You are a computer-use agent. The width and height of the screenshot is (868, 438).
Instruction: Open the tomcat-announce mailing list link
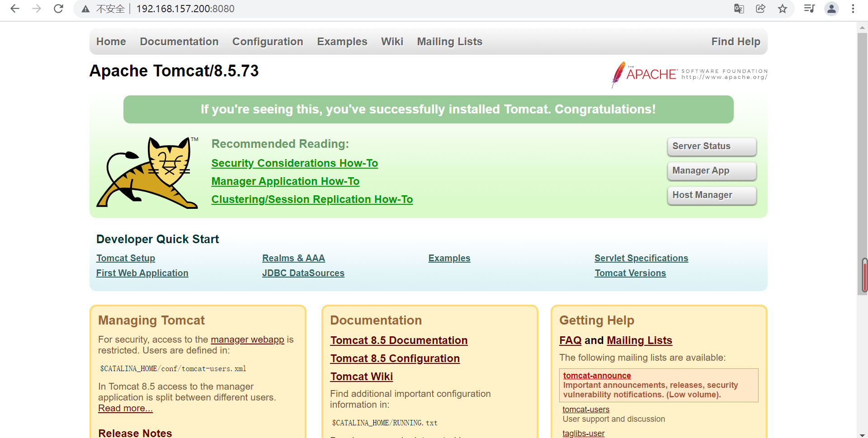pyautogui.click(x=597, y=376)
